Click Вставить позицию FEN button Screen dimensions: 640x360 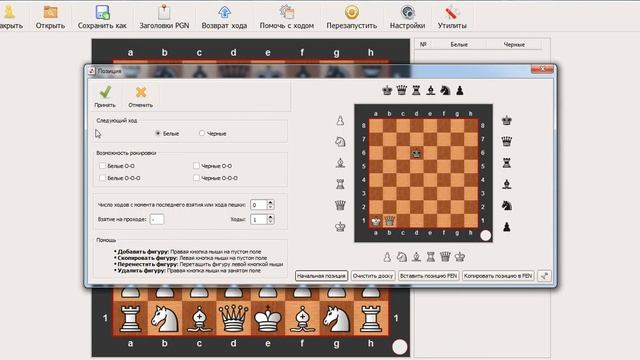pos(429,276)
